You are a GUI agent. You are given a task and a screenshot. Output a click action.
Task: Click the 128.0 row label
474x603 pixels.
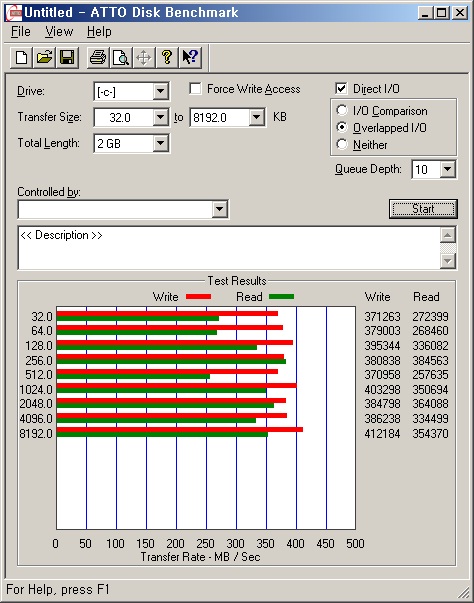[39, 346]
